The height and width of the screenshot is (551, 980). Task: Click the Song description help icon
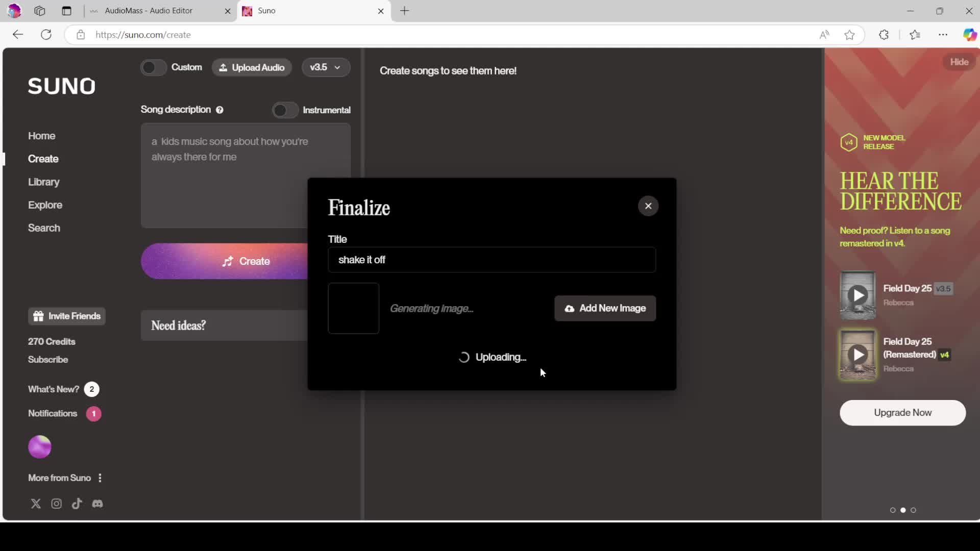coord(219,110)
